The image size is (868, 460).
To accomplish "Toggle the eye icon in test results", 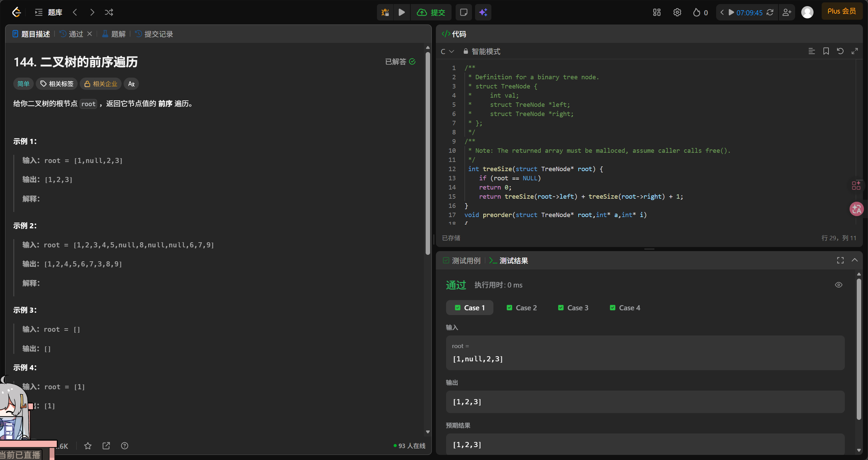I will coord(838,285).
